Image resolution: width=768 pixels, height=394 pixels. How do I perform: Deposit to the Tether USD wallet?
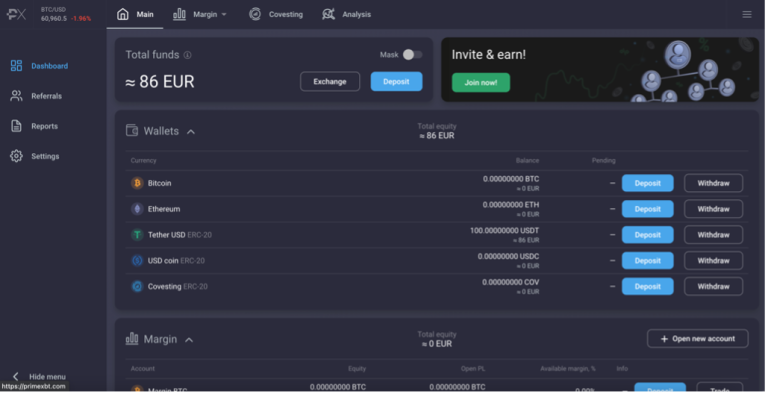pos(649,235)
